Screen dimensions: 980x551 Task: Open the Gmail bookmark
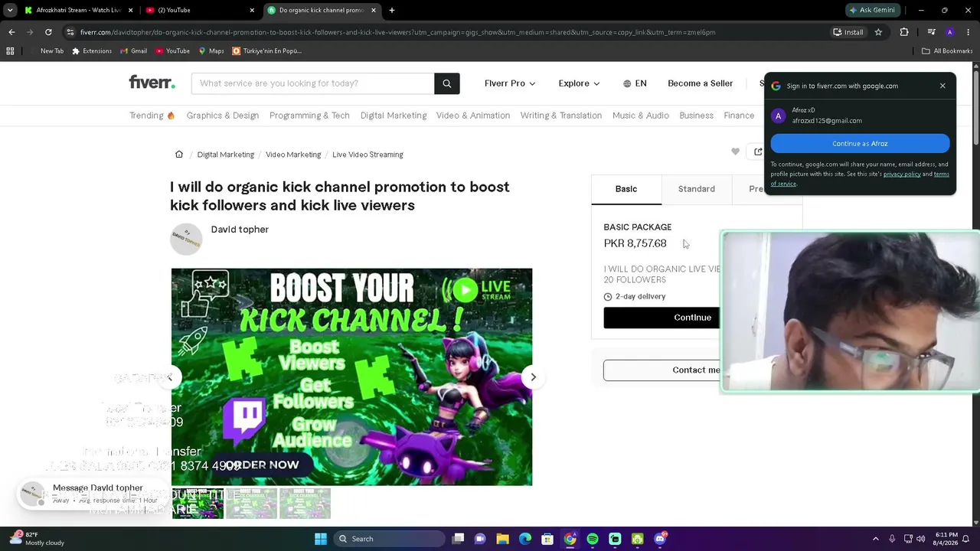(x=134, y=51)
